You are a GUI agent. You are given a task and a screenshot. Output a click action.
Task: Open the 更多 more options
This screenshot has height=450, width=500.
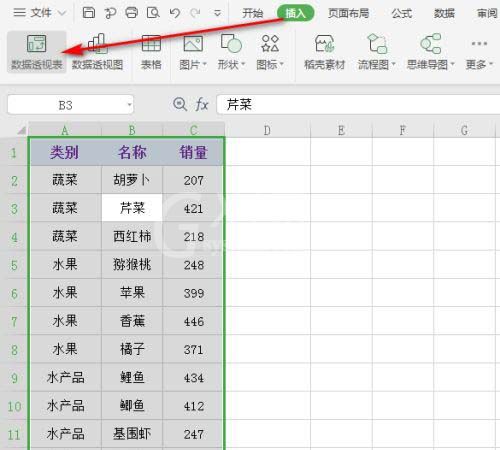479,52
